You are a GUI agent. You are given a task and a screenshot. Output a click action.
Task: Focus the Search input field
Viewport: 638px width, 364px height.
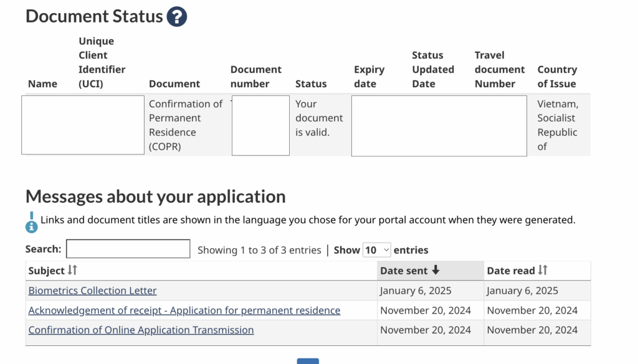click(128, 249)
